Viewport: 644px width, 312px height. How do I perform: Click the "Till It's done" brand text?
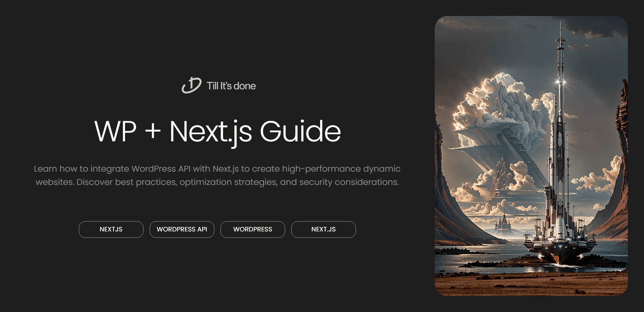tap(231, 86)
